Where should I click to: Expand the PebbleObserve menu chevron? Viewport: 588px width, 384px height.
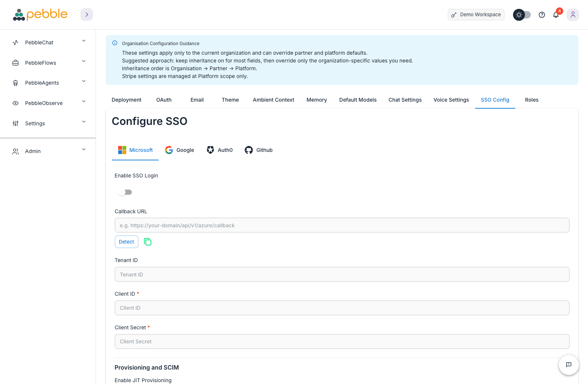click(x=84, y=102)
